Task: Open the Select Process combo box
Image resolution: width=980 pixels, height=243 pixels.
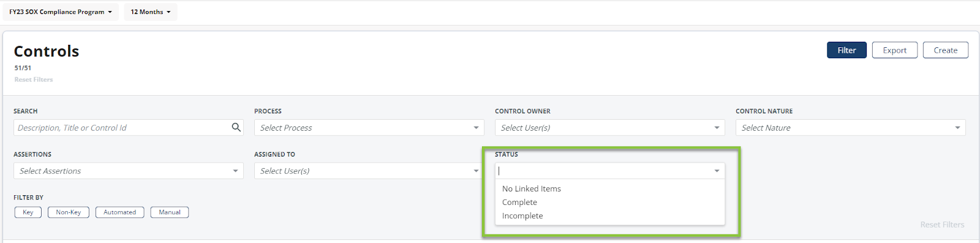Action: coord(369,128)
